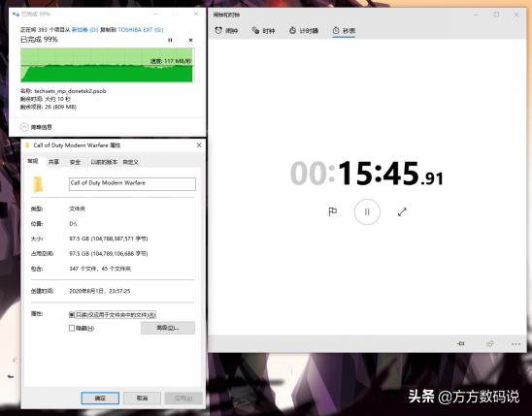Switch to the 时钟 clock tab
Image resolution: width=532 pixels, height=416 pixels.
(263, 30)
